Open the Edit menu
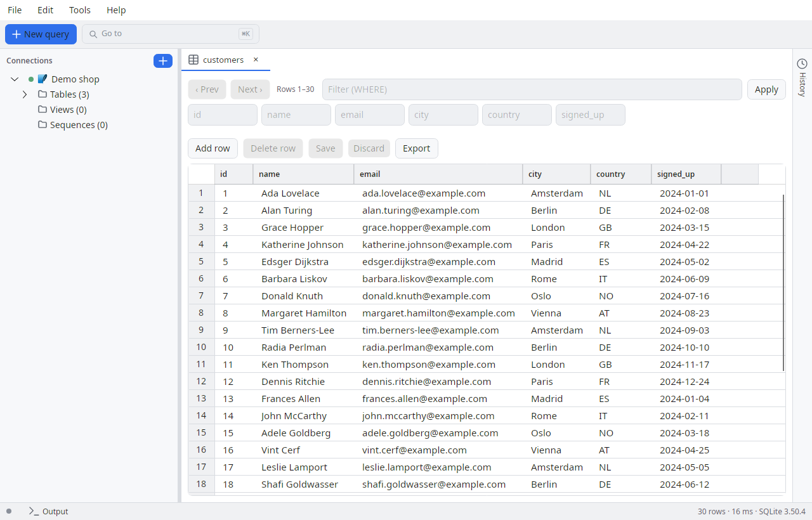This screenshot has width=812, height=520. pyautogui.click(x=46, y=10)
